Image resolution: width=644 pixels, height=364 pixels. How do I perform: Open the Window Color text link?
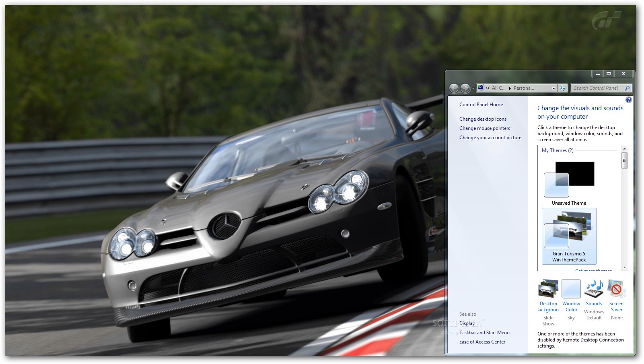571,307
